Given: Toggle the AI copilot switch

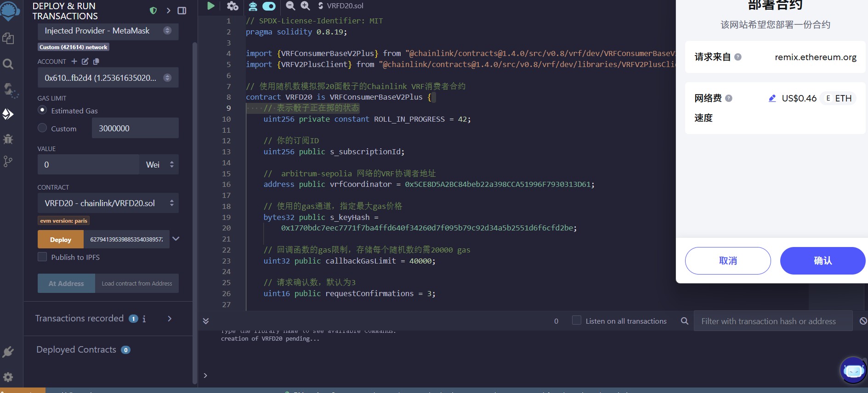Looking at the screenshot, I should point(269,6).
